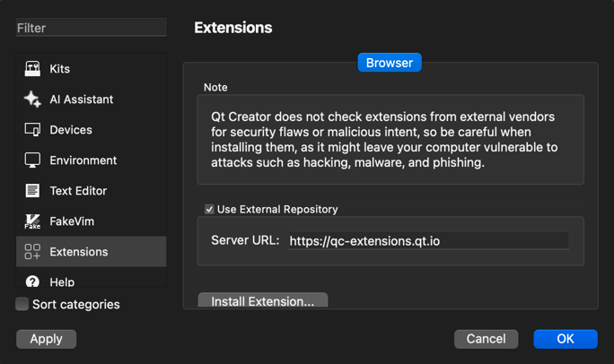
Task: Click the AI Assistant sparkle icon
Action: (32, 100)
